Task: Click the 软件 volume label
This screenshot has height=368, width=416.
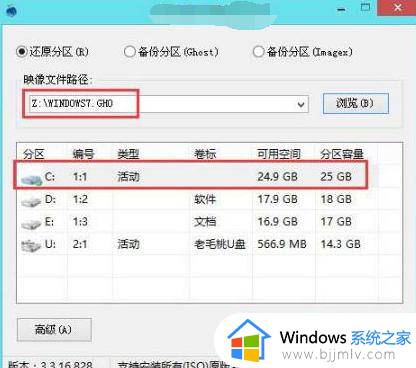Action: 205,199
